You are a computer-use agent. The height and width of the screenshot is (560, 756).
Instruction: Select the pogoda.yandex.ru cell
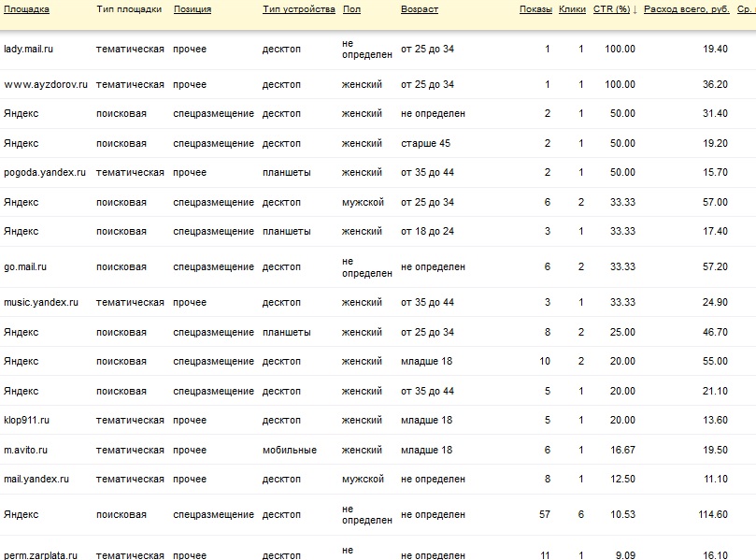[45, 172]
